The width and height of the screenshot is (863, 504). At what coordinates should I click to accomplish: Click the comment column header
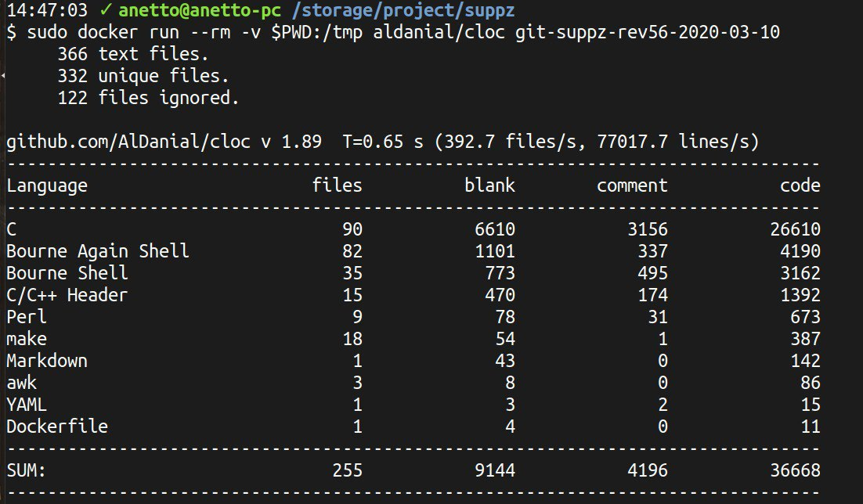click(632, 185)
